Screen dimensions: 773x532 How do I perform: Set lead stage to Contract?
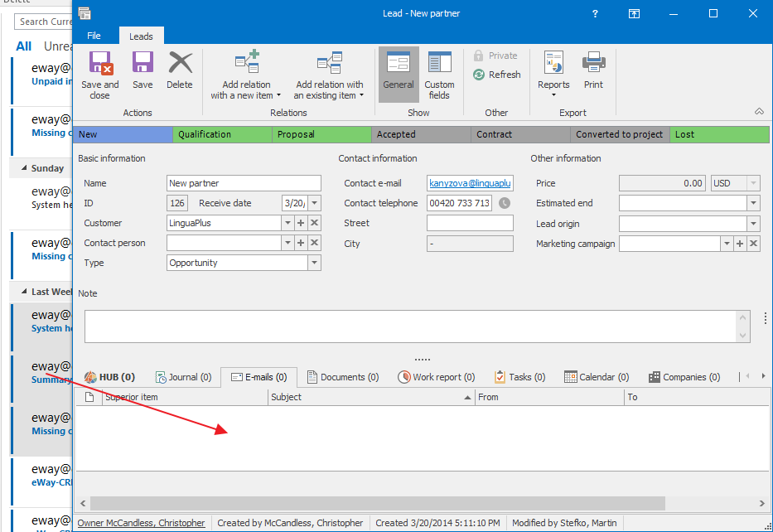(x=520, y=134)
